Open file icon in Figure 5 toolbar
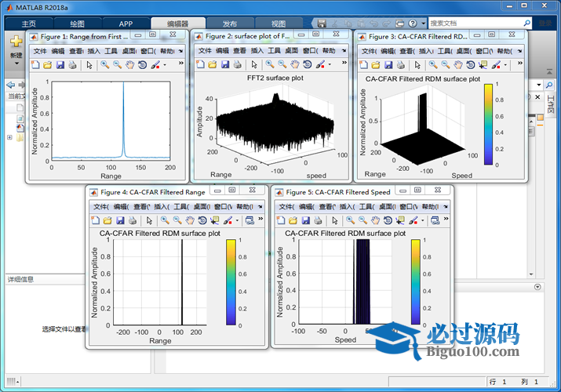 [293, 220]
